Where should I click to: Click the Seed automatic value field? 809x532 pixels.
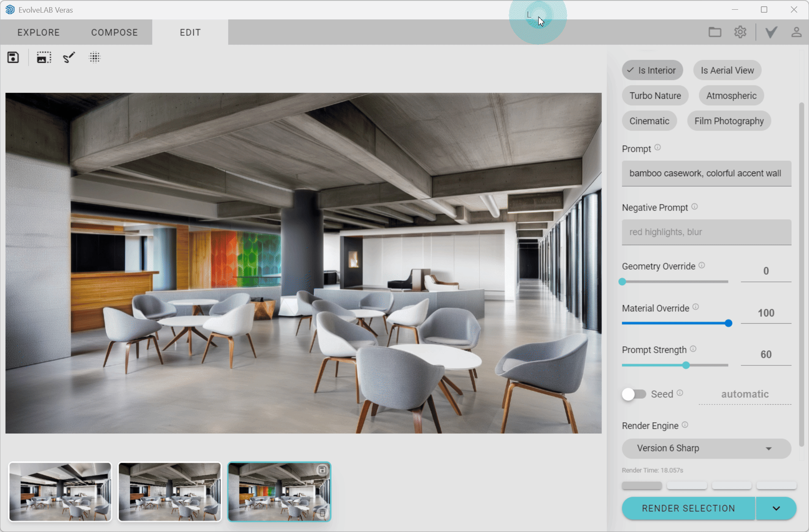745,394
